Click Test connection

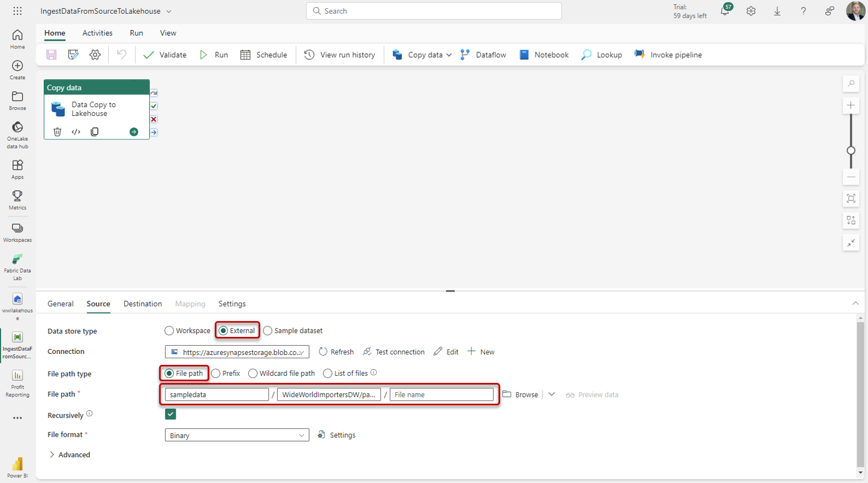point(394,352)
